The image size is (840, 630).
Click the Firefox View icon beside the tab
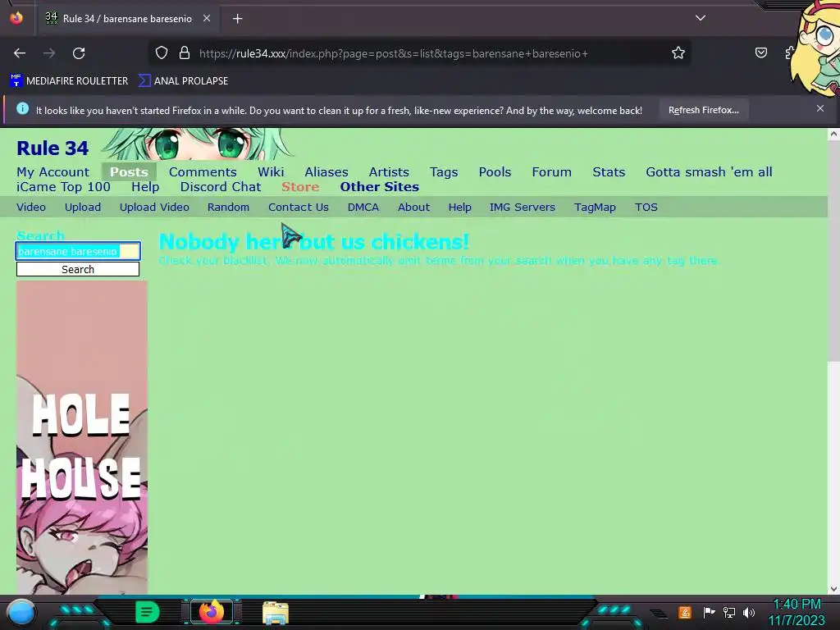(x=16, y=18)
